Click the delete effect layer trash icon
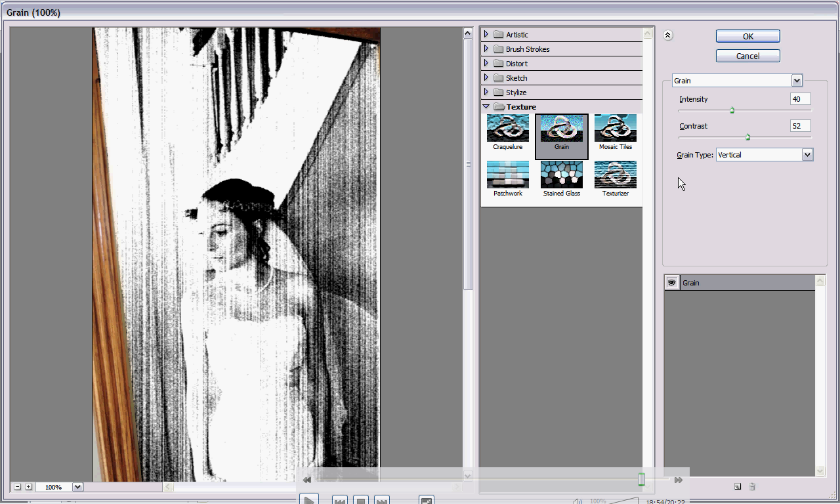Image resolution: width=840 pixels, height=504 pixels. coord(753,487)
